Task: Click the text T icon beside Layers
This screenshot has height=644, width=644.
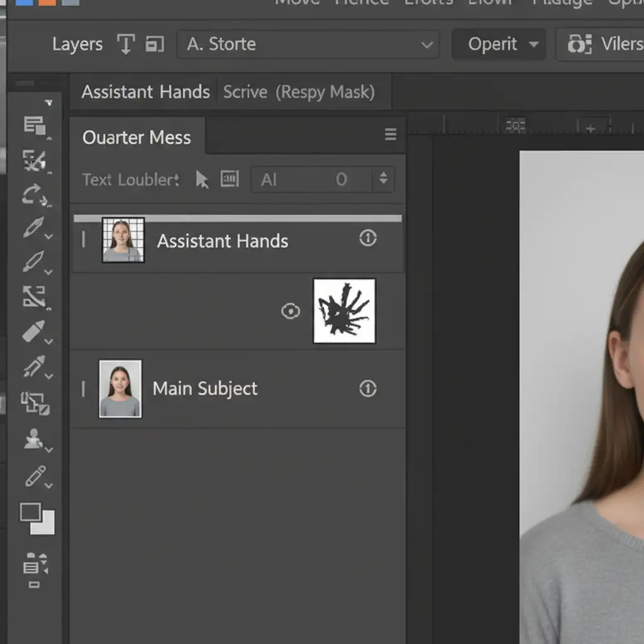Action: click(126, 44)
